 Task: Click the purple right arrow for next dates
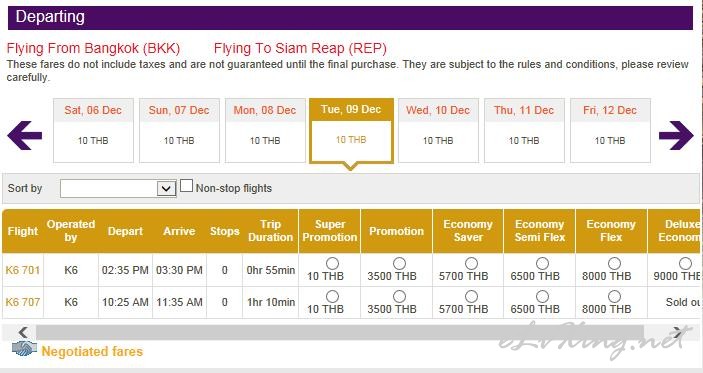tap(676, 135)
